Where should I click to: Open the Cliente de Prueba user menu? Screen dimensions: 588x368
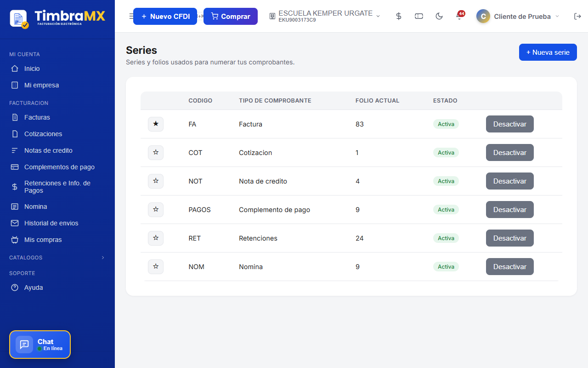point(518,16)
